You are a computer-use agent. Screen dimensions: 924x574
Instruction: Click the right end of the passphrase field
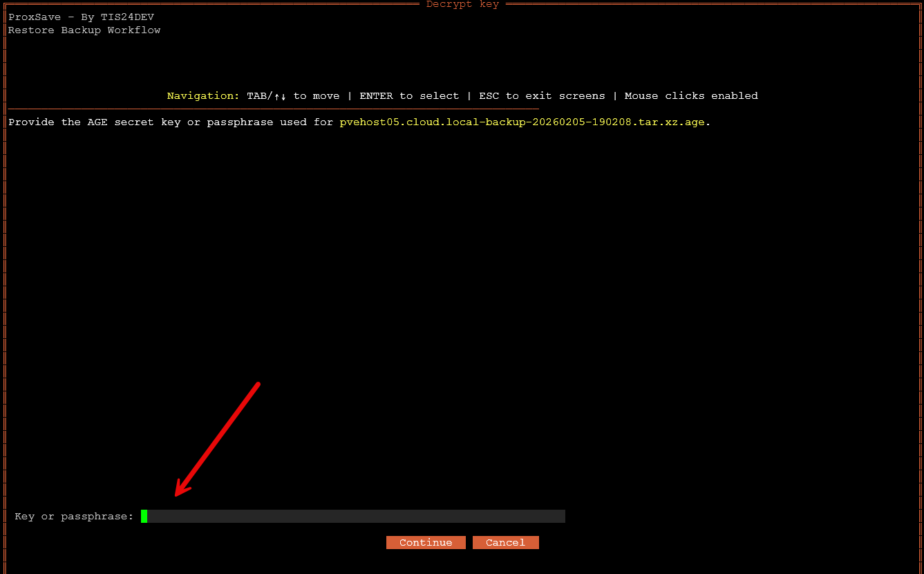[560, 516]
